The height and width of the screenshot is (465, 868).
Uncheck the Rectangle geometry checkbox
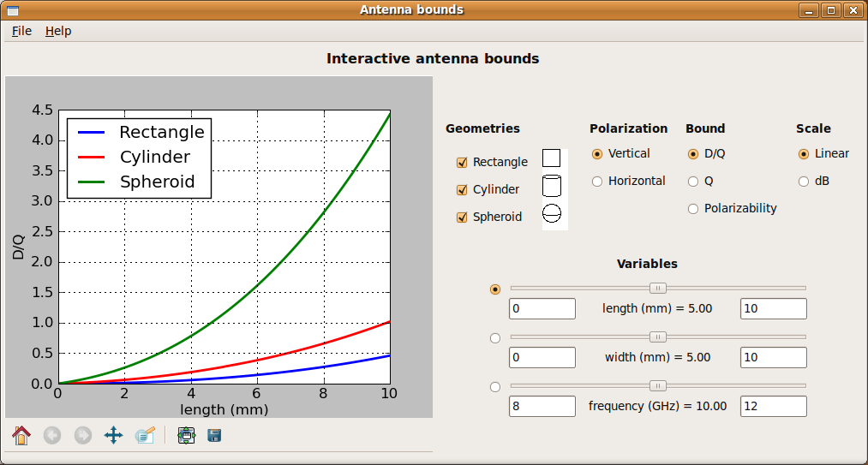click(462, 163)
